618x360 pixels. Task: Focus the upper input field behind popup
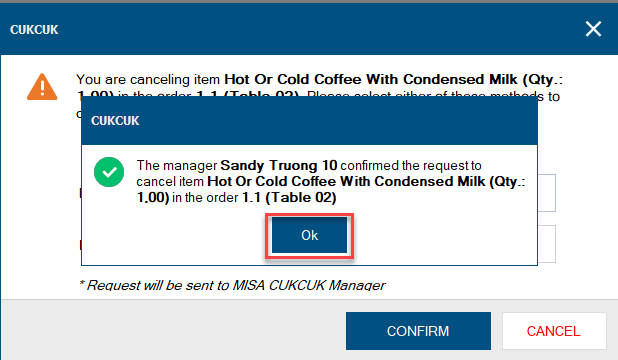[547, 193]
